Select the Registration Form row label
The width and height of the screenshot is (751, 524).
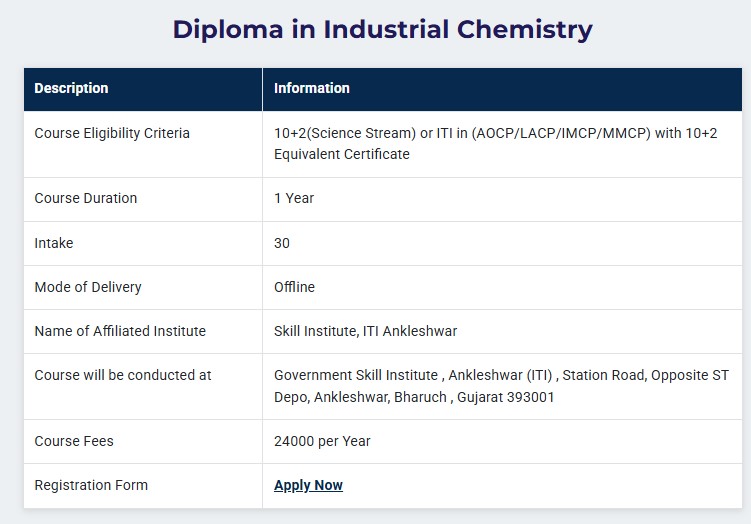coord(91,485)
